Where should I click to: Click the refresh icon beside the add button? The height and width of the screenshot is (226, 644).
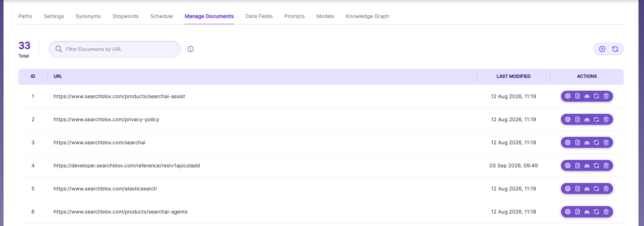(615, 49)
